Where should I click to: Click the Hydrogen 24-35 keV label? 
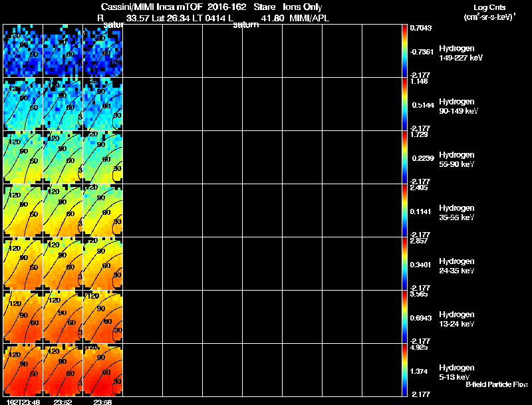pos(457,266)
